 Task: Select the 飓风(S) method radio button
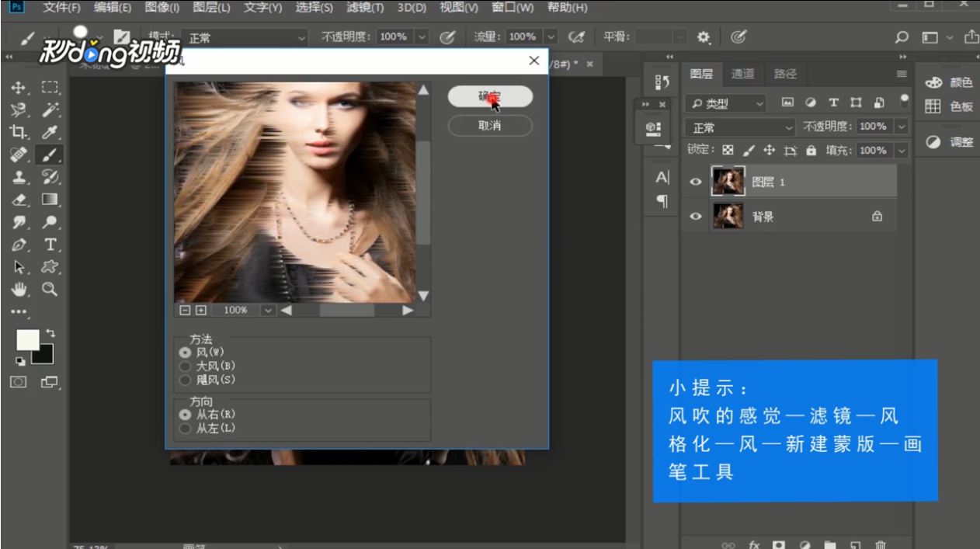(185, 380)
